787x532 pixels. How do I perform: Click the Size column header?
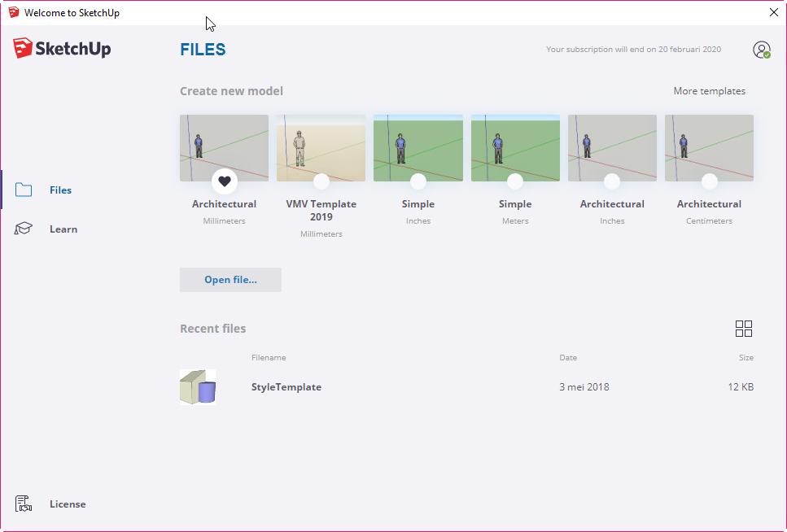click(745, 357)
